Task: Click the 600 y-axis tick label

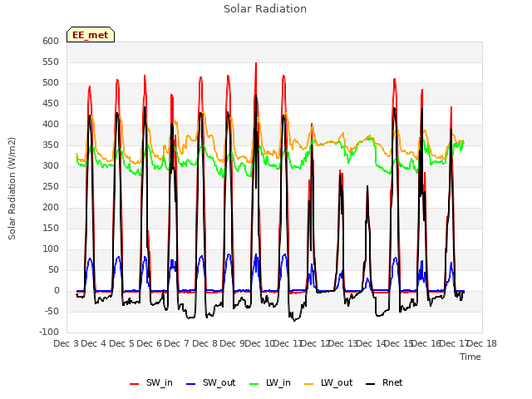Action: coord(51,41)
